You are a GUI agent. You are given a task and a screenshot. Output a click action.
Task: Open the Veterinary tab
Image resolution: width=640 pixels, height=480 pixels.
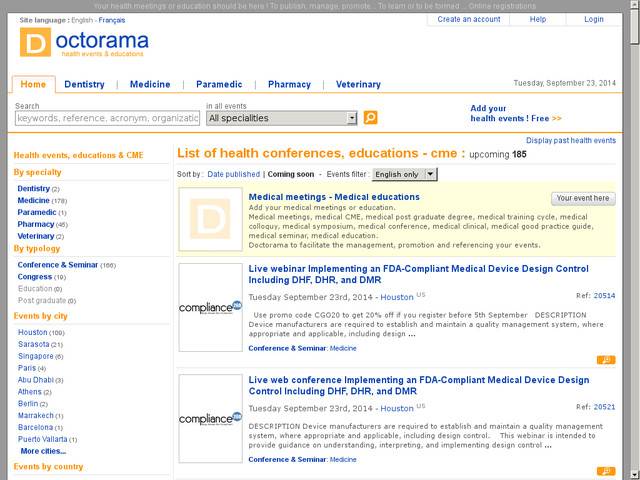coord(358,84)
